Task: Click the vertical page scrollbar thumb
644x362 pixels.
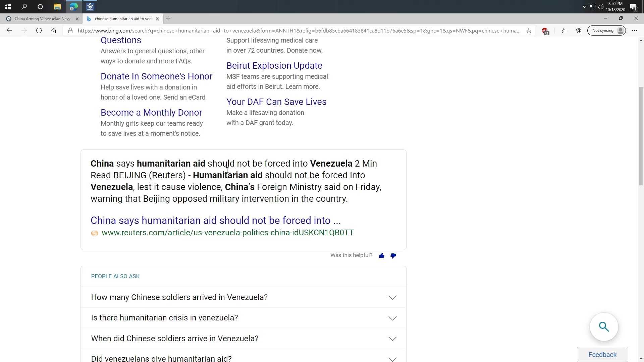Action: 641,136
